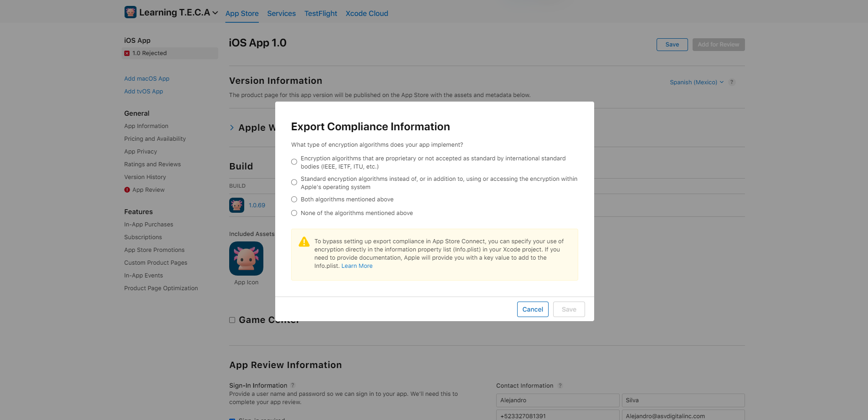Open the Learn More link
The height and width of the screenshot is (420, 868).
click(x=357, y=266)
